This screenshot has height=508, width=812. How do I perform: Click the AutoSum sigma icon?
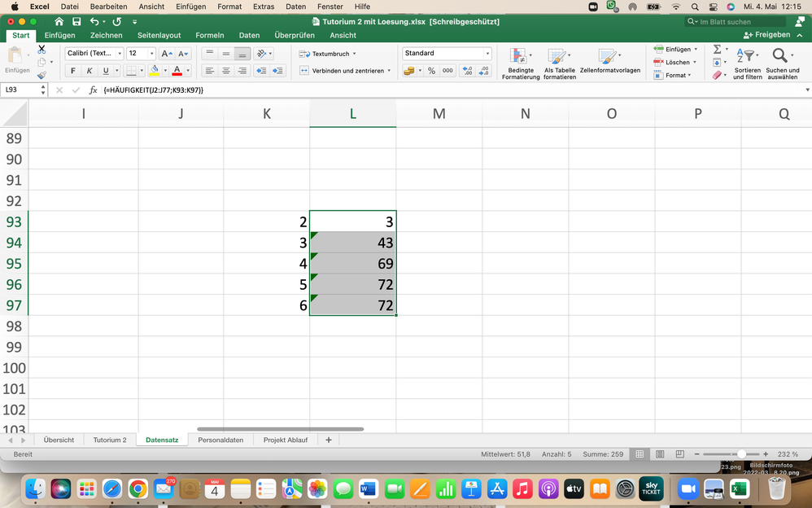click(x=718, y=49)
